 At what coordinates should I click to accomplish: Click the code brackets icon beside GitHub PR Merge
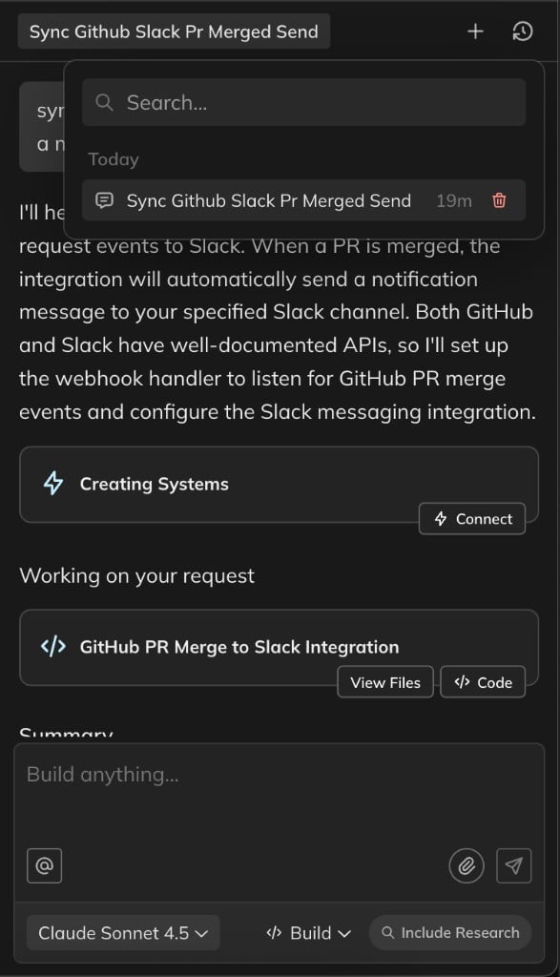53,647
